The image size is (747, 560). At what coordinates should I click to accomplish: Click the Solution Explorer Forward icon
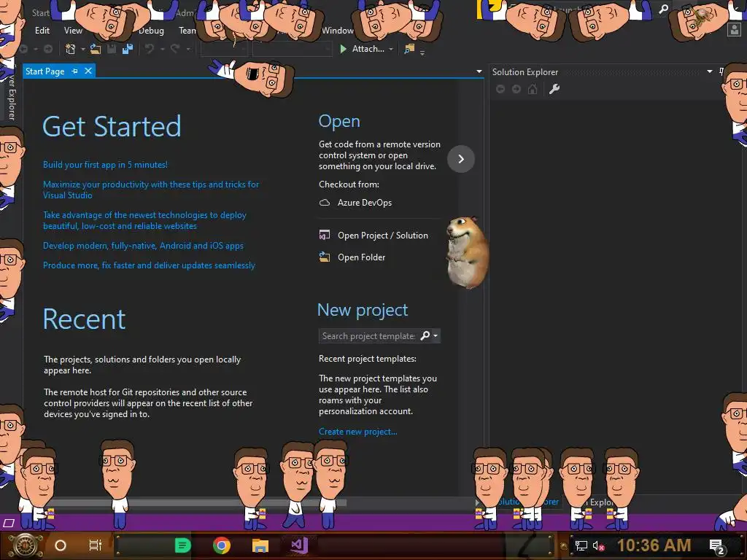(516, 89)
